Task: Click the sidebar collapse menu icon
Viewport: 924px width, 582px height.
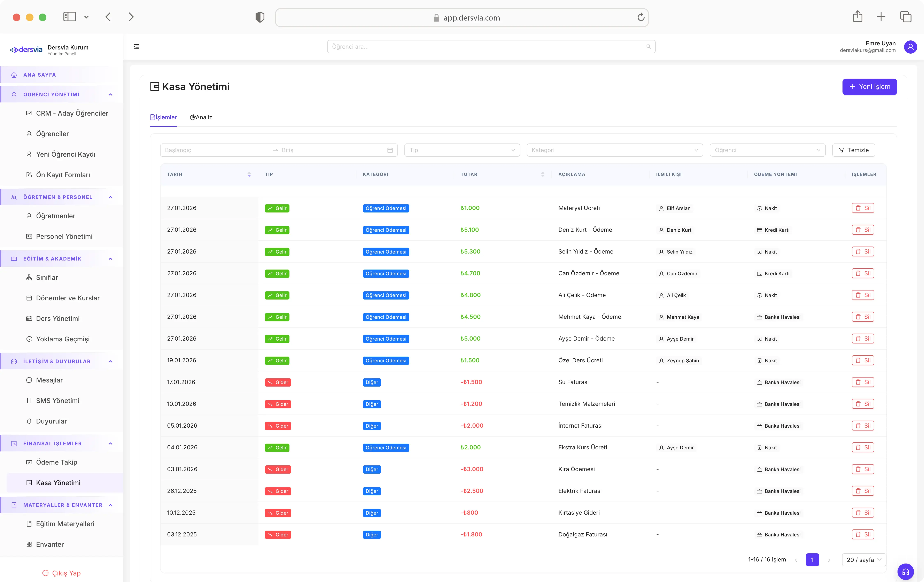Action: point(136,47)
